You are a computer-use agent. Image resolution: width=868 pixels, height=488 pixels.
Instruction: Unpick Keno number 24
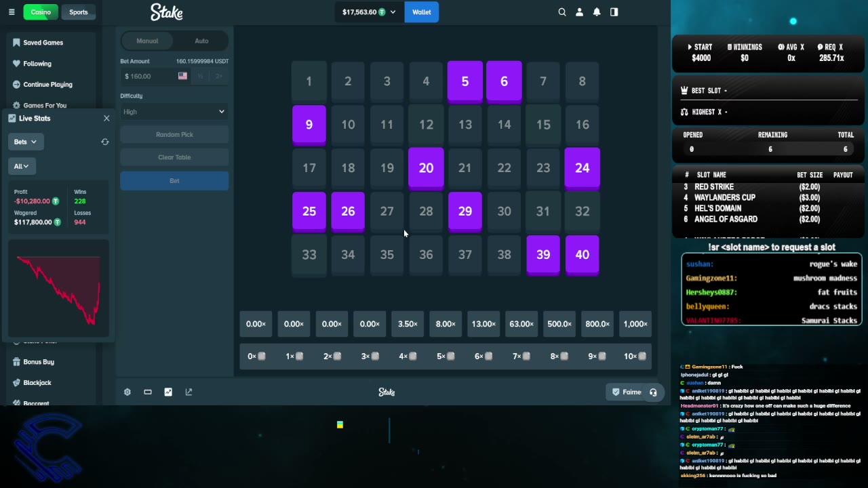tap(583, 169)
